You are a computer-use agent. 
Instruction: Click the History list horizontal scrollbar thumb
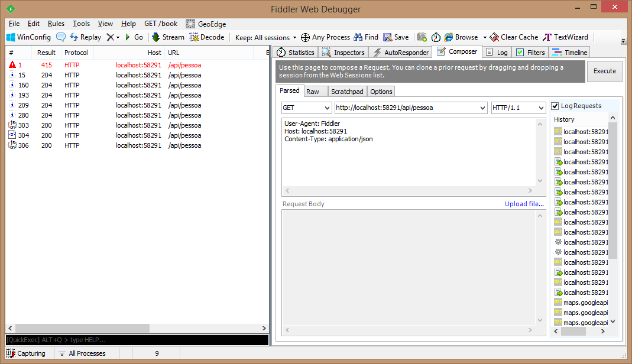(x=573, y=331)
